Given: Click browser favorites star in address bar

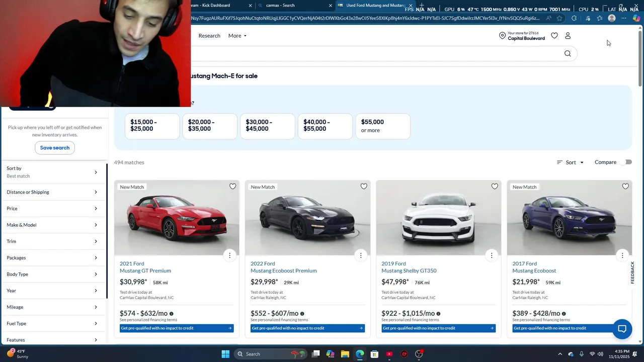Looking at the screenshot, I should tap(559, 19).
